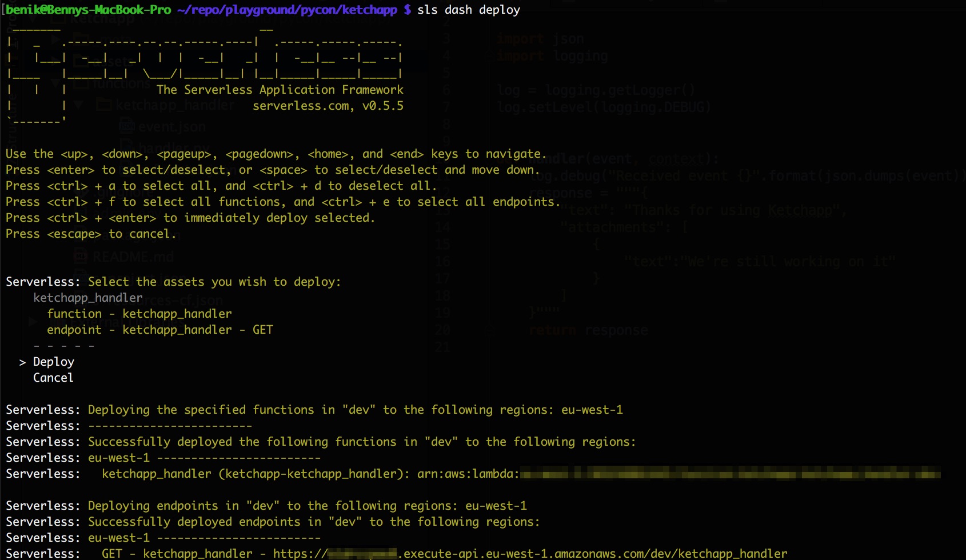Click the 'Successfully deployed endpoints' log line
Screen dimensions: 966x560
pyautogui.click(x=273, y=522)
